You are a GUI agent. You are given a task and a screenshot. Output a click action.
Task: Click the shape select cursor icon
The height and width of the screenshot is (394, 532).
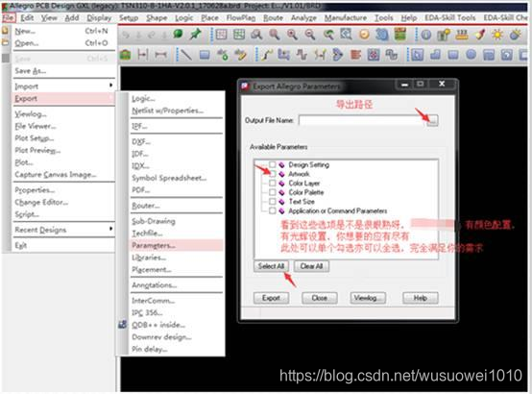click(x=417, y=55)
